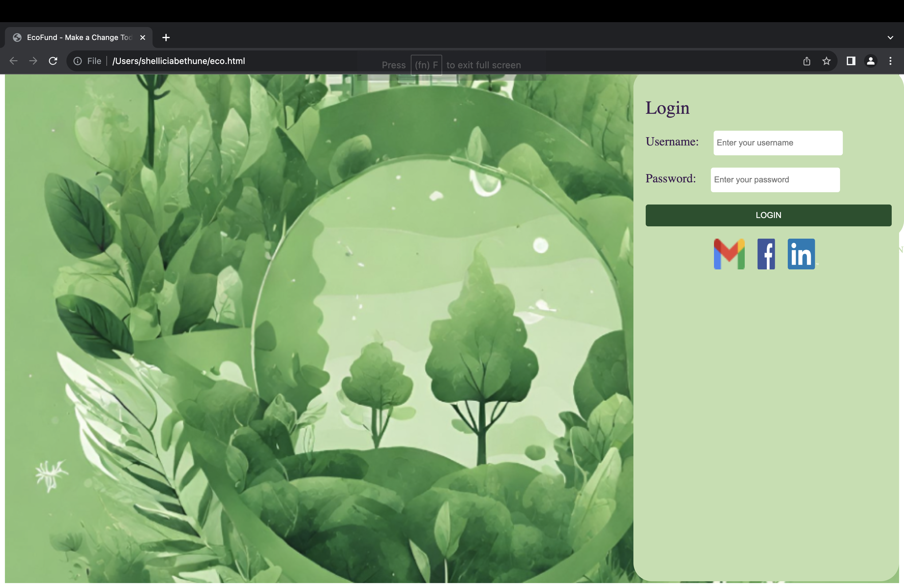Expand the tab search chevron
The image size is (904, 588).
pyautogui.click(x=890, y=38)
